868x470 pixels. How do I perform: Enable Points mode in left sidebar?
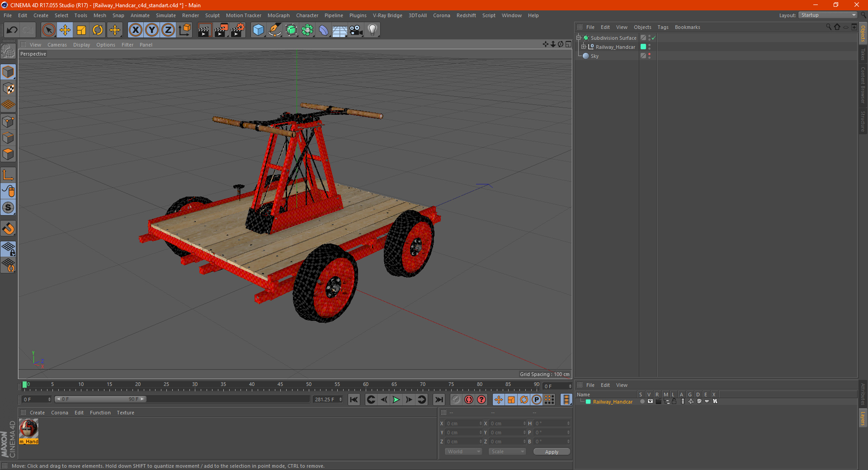pyautogui.click(x=8, y=122)
